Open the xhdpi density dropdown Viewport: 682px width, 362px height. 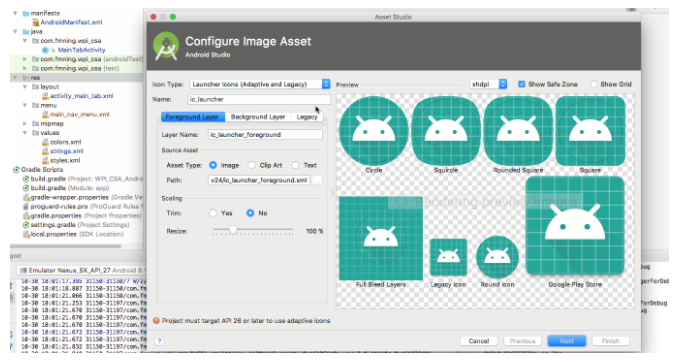coord(488,84)
